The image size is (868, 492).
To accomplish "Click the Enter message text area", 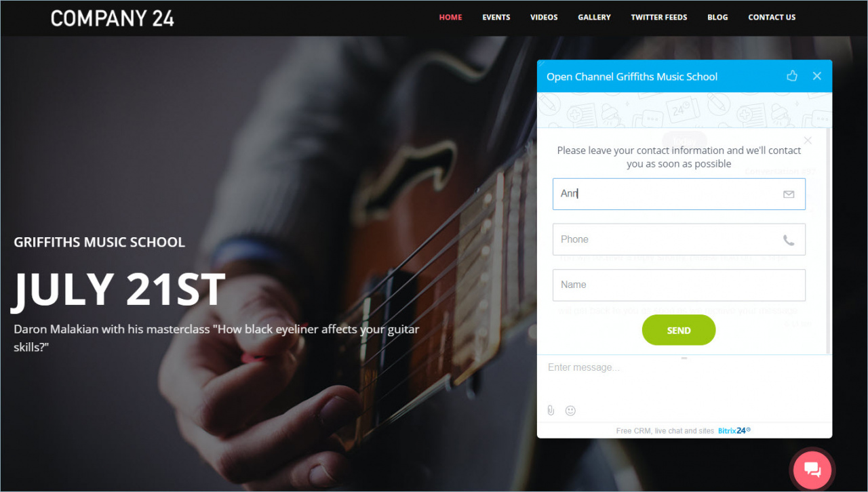I will (x=684, y=380).
